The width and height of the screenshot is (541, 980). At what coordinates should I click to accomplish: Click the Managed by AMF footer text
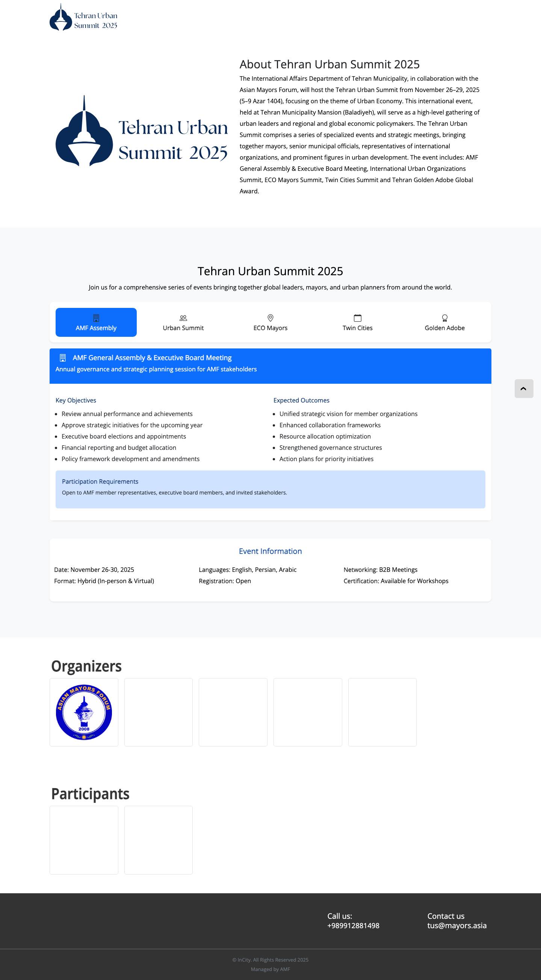click(270, 969)
